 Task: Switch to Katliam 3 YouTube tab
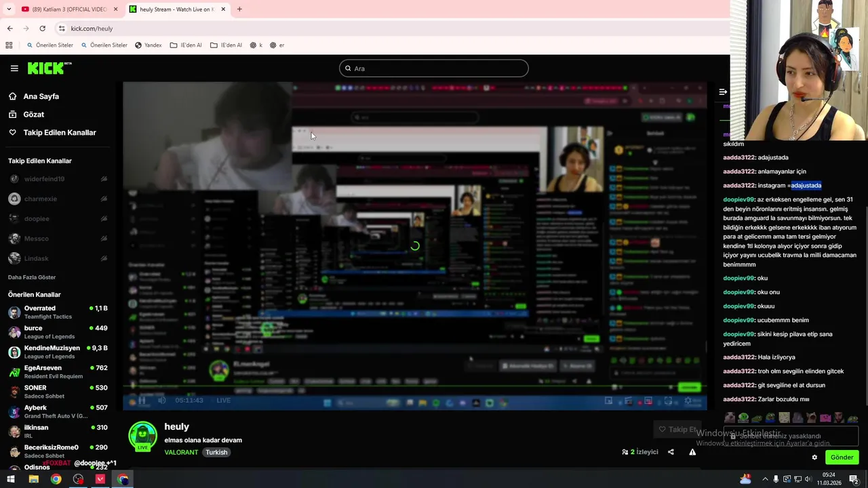(69, 9)
